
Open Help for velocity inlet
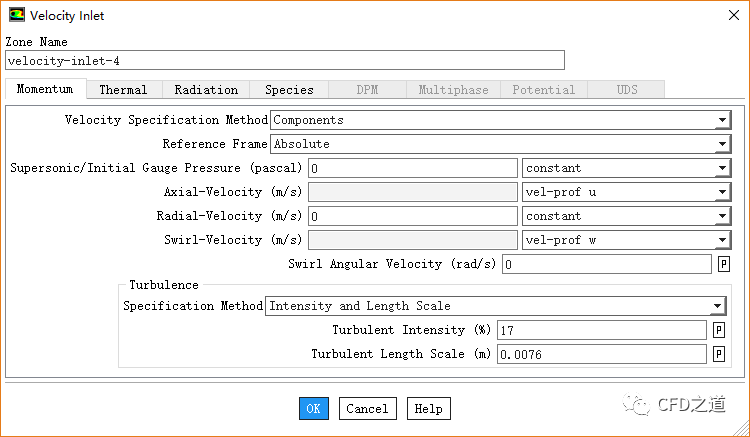428,408
